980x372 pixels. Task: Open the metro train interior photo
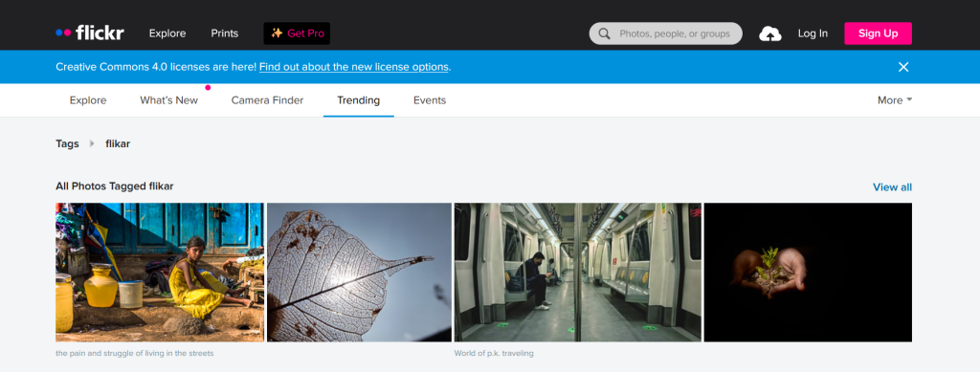(x=577, y=273)
